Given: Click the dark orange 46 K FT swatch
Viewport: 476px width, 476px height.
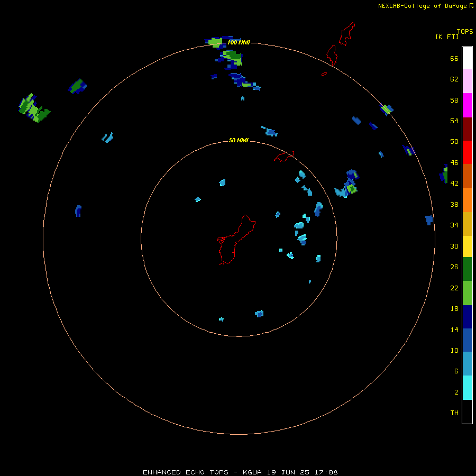Looking at the screenshot, I should 467,176.
